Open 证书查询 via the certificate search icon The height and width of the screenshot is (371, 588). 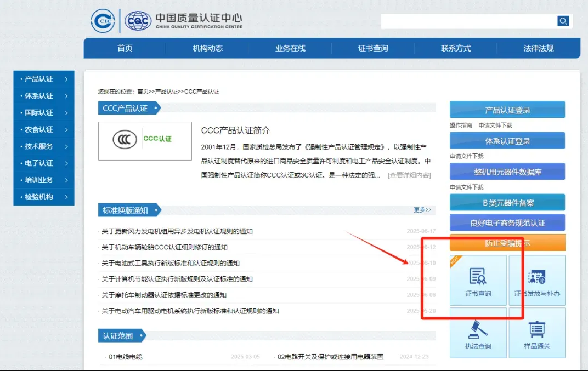click(x=478, y=280)
